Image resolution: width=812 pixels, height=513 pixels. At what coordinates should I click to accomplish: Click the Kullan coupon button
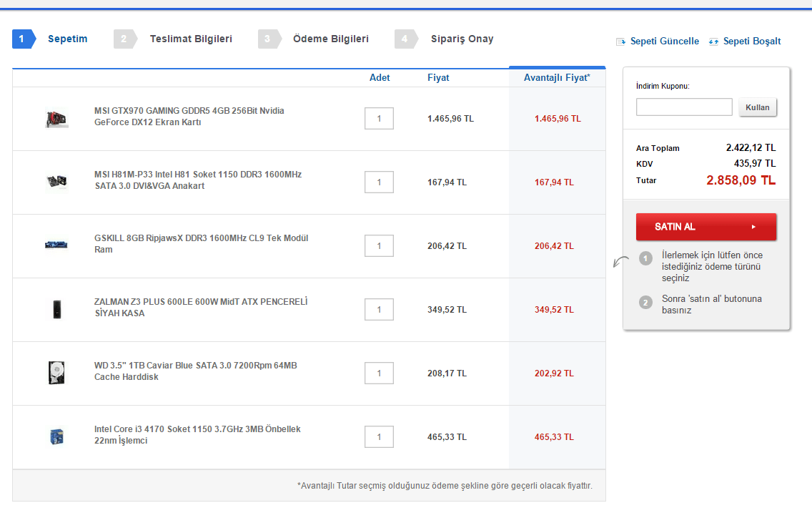click(758, 107)
